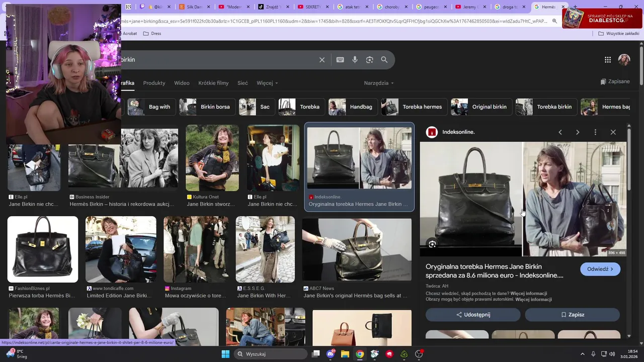The image size is (644, 362).
Task: Go to next image in preview panel
Action: click(578, 132)
